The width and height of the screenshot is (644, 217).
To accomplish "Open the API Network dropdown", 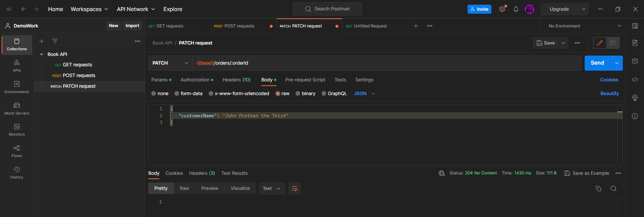I will (x=136, y=9).
